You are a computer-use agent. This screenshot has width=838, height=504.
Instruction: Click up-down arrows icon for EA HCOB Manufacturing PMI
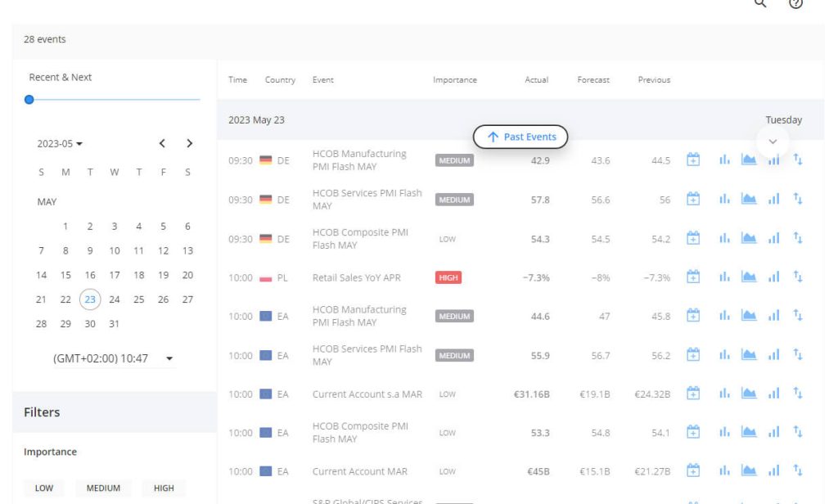[798, 316]
